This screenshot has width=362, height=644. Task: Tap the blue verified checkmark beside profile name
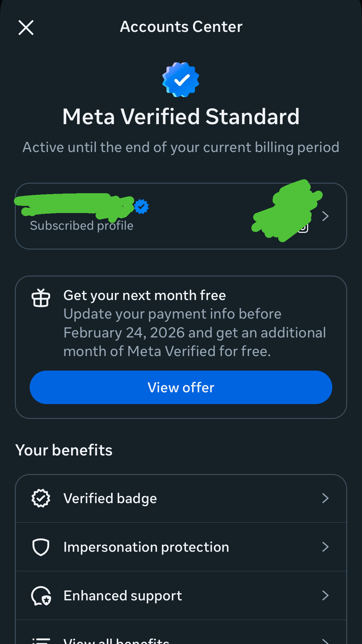141,207
